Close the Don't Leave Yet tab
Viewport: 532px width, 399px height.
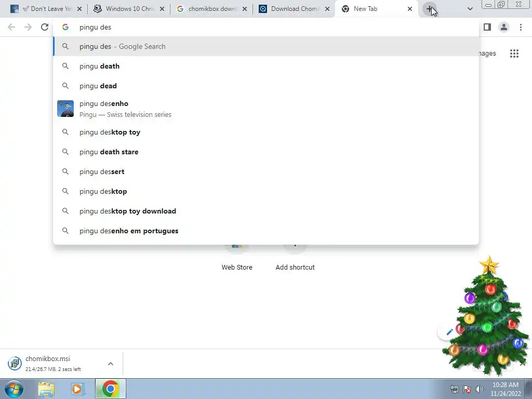pyautogui.click(x=79, y=9)
